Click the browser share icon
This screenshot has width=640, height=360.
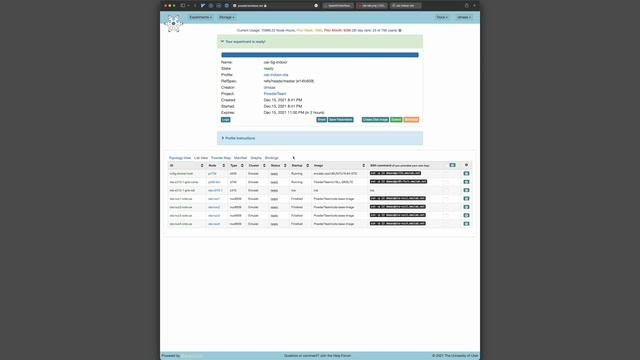(x=467, y=6)
